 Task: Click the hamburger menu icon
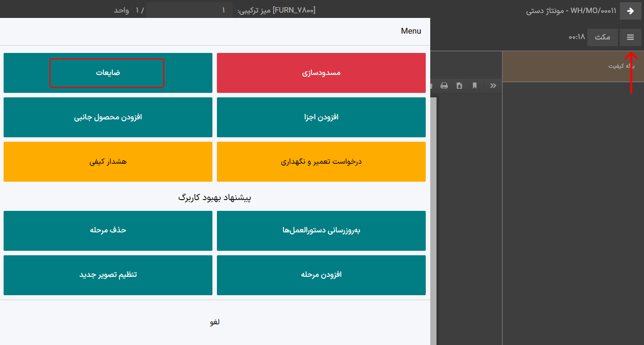click(630, 37)
